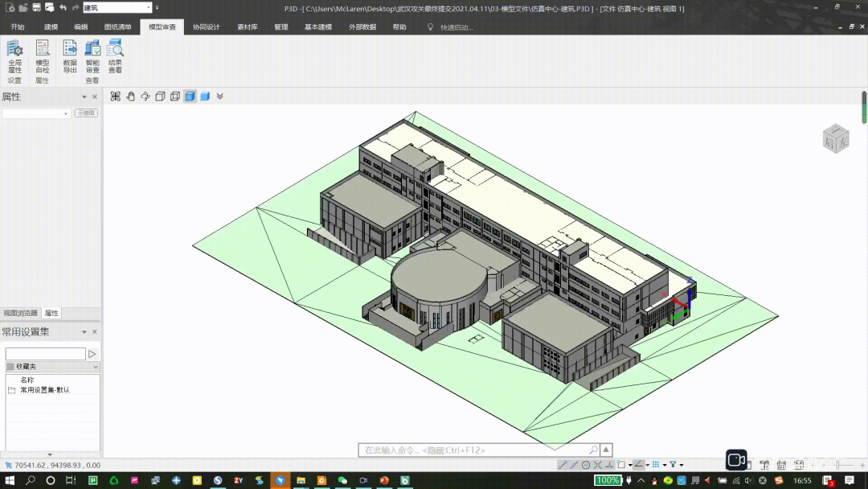Open 结果查看 results viewer
The width and height of the screenshot is (868, 489).
coord(115,56)
